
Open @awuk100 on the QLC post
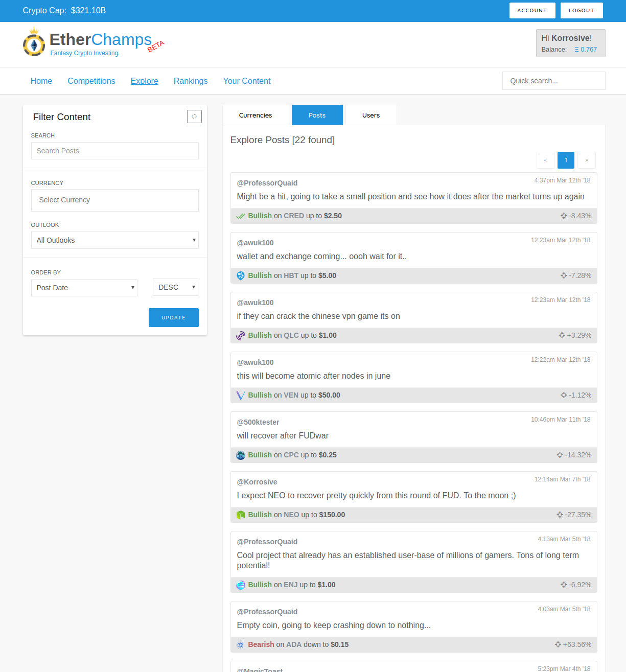(x=256, y=303)
